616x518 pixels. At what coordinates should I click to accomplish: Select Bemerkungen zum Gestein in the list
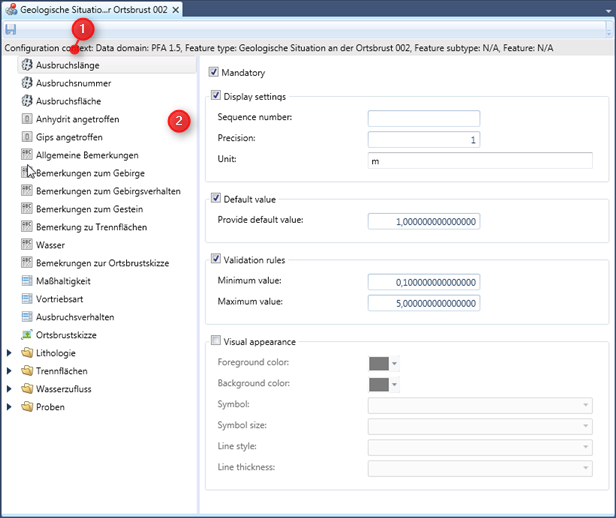[x=89, y=209]
